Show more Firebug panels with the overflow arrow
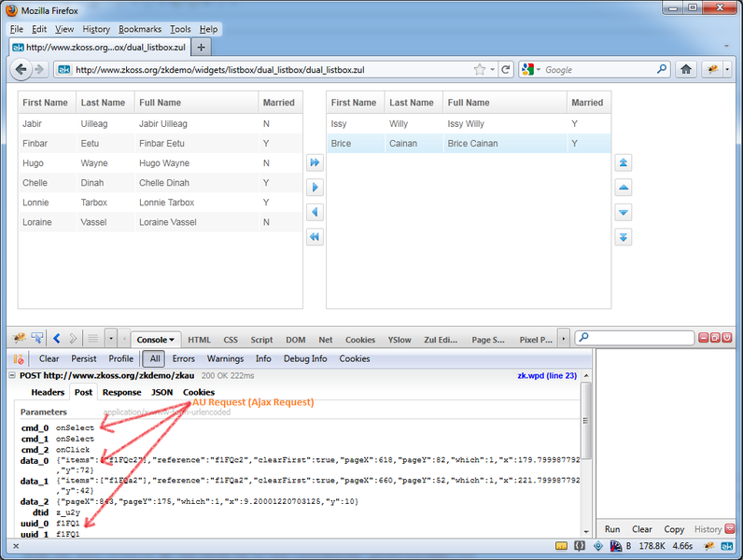 (563, 339)
